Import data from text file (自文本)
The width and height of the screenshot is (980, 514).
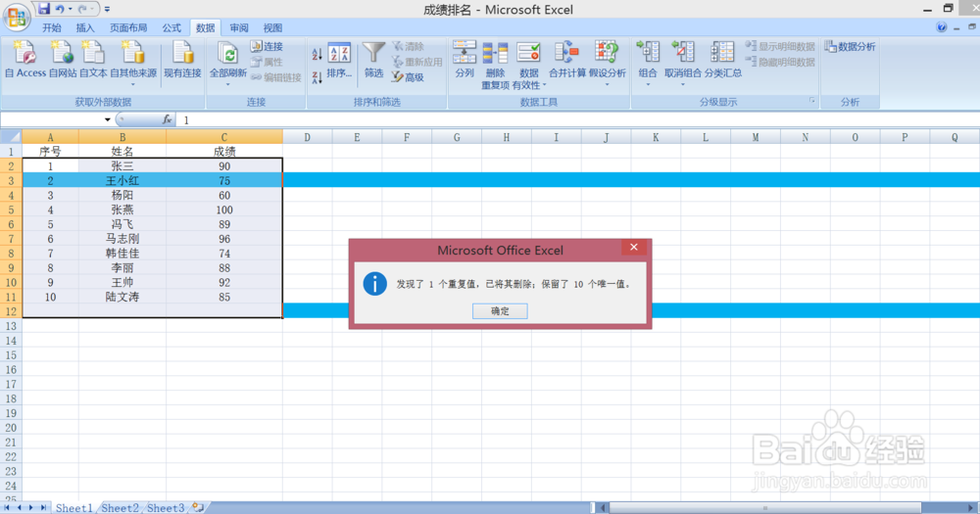(93, 60)
